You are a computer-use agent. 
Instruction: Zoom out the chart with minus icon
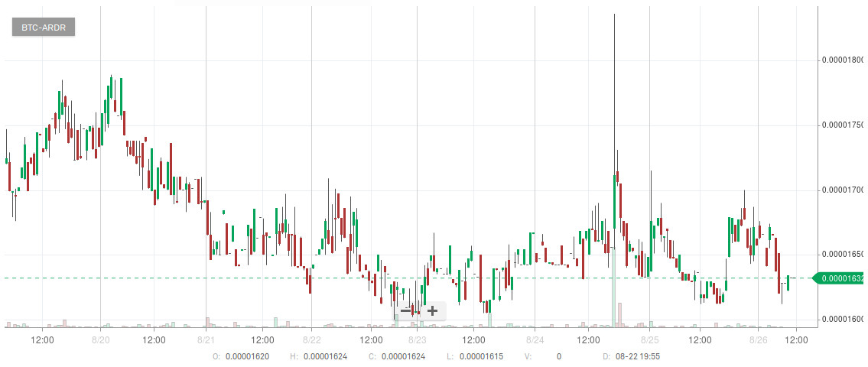[406, 310]
